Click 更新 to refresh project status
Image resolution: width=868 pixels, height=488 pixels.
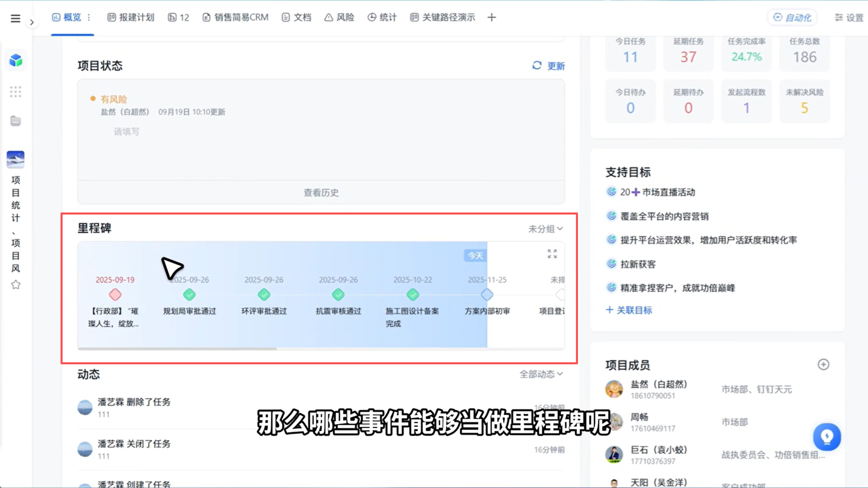548,66
